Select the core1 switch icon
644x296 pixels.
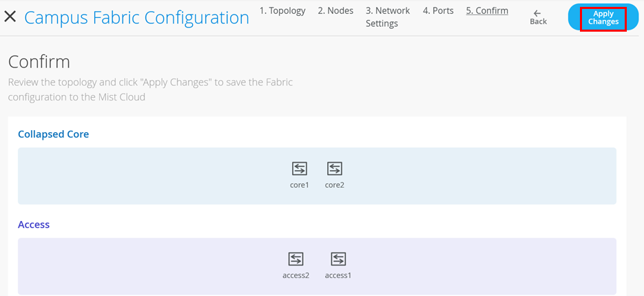tap(300, 169)
